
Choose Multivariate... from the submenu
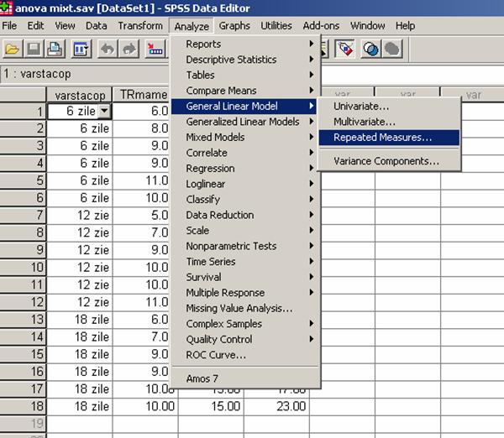[x=389, y=122]
